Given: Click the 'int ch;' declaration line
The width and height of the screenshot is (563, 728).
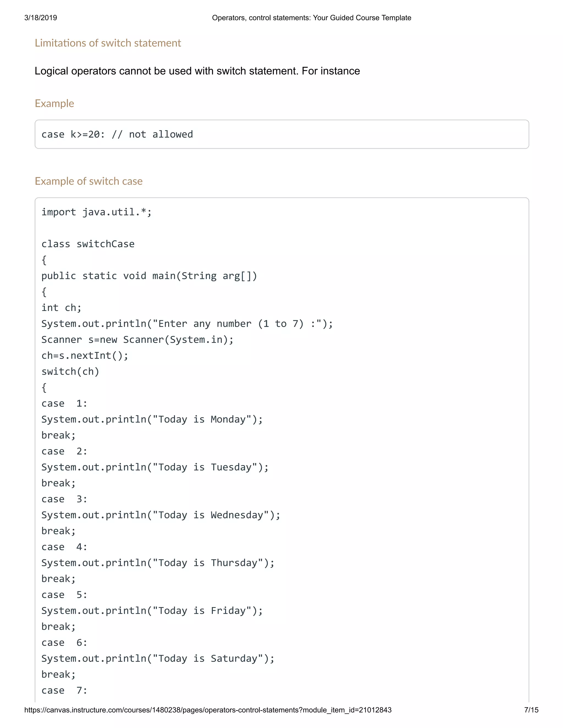Looking at the screenshot, I should click(61, 308).
